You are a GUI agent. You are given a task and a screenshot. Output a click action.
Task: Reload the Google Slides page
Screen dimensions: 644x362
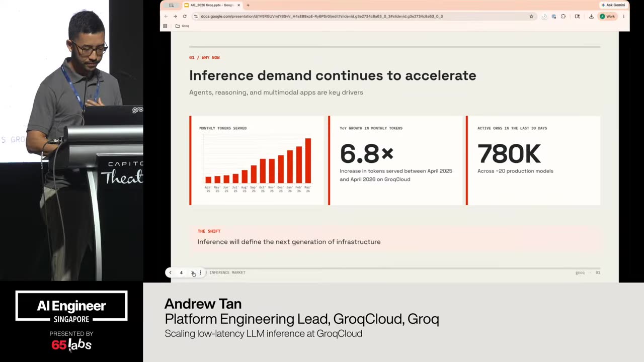pos(185,16)
